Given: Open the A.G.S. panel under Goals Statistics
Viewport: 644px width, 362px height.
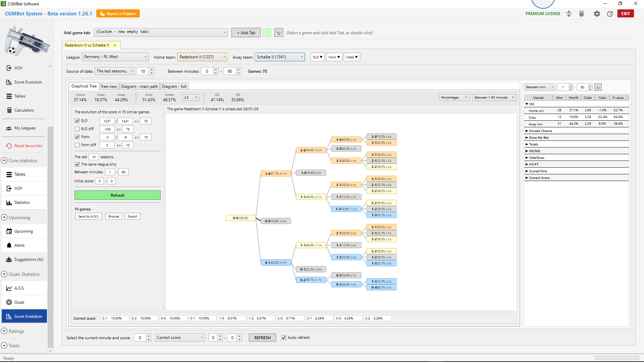Looking at the screenshot, I should coord(19,288).
